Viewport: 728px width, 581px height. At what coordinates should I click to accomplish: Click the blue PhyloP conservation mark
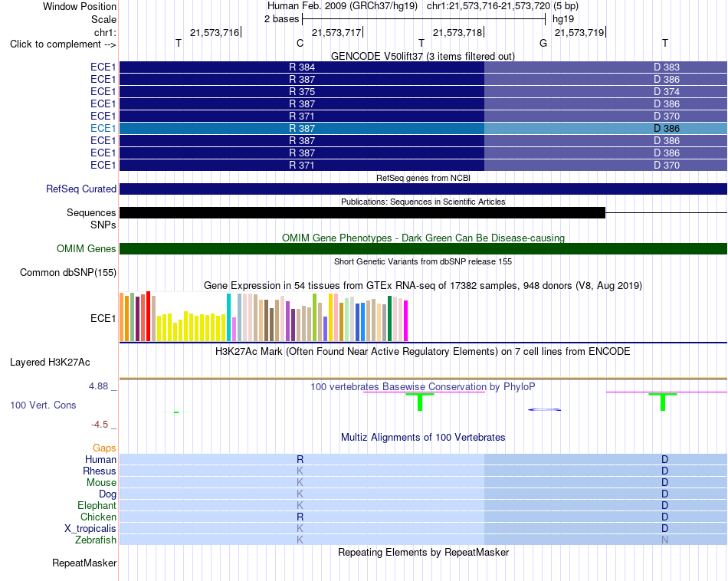click(x=545, y=409)
